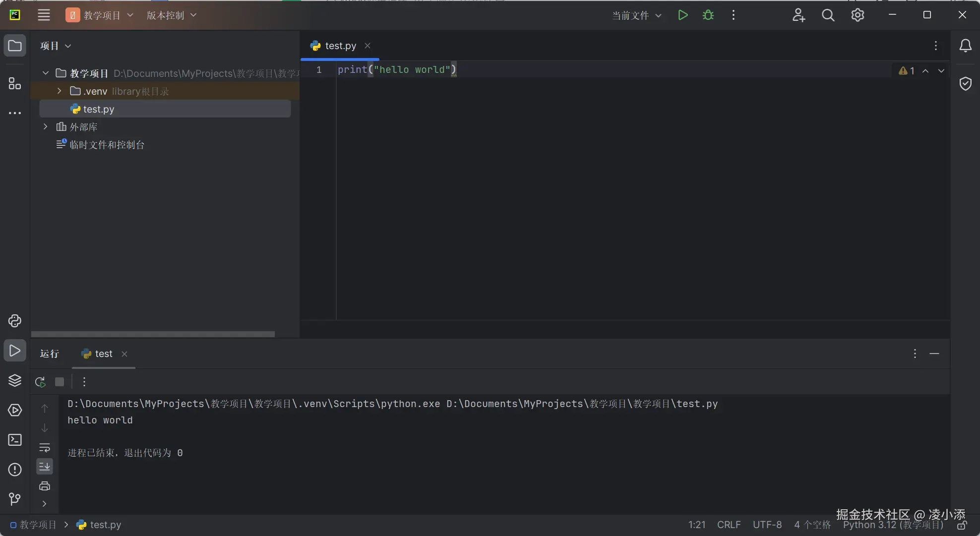Screen dimensions: 980x536
Task: Open the Python Console tool window
Action: 15,321
